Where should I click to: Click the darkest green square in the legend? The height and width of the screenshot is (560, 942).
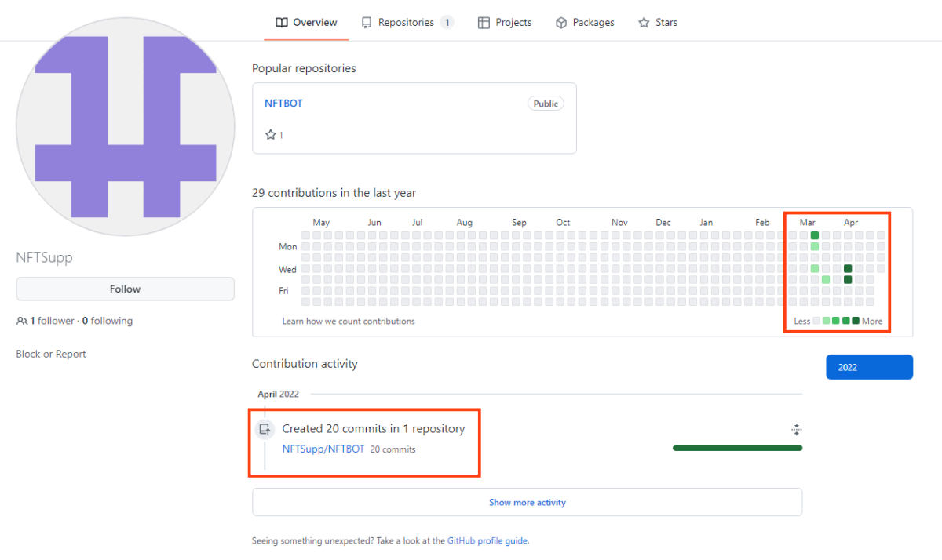click(x=855, y=320)
